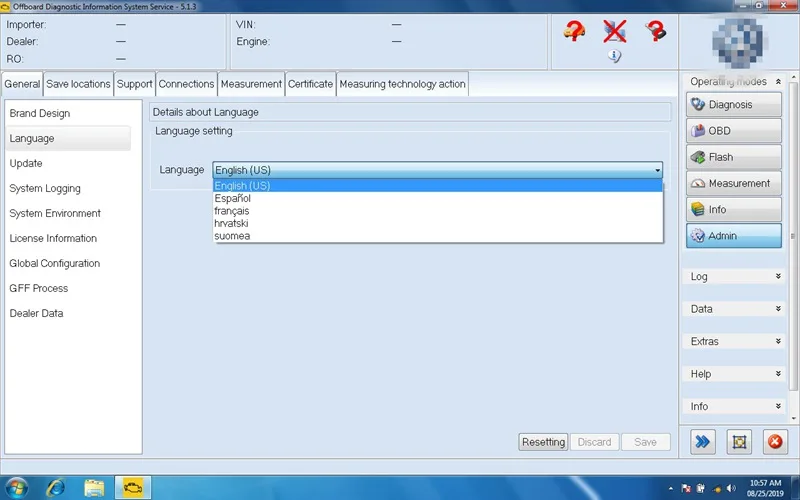800x500 pixels.
Task: Switch to the Save locations tab
Action: pos(78,84)
